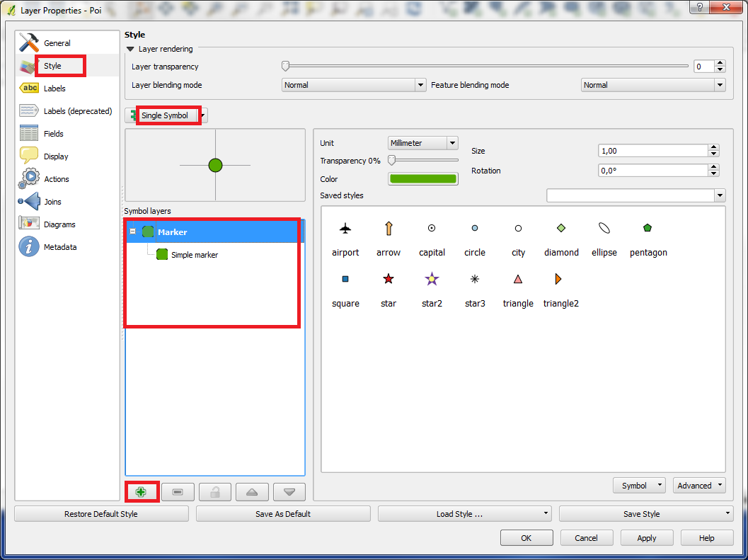Open the green Color picker swatch
748x560 pixels.
click(x=423, y=179)
